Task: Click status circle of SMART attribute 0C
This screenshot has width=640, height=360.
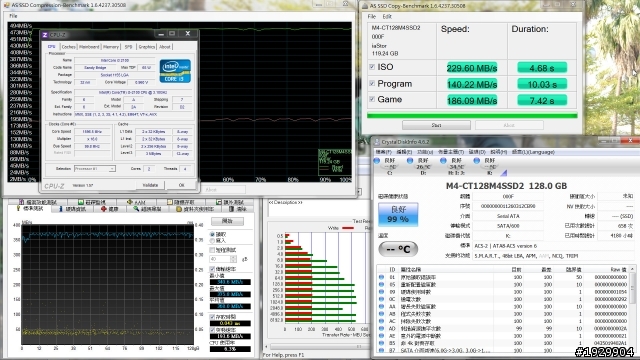Action: tap(381, 299)
